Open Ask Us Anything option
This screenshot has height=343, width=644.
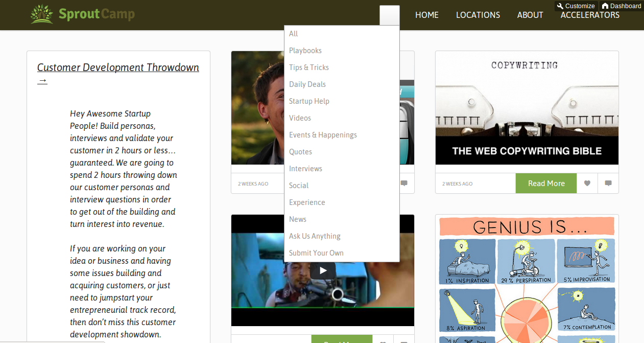pos(342,236)
